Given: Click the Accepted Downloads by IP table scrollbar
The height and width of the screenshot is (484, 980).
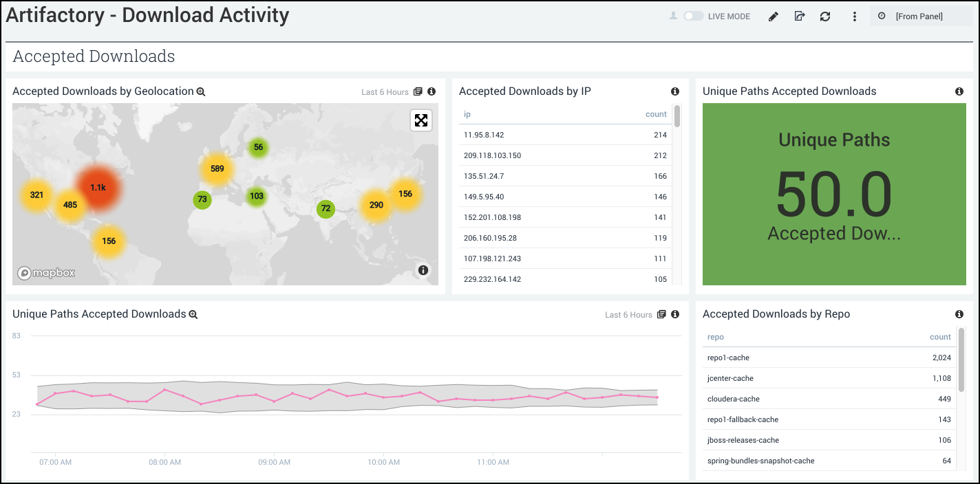Looking at the screenshot, I should point(677,117).
